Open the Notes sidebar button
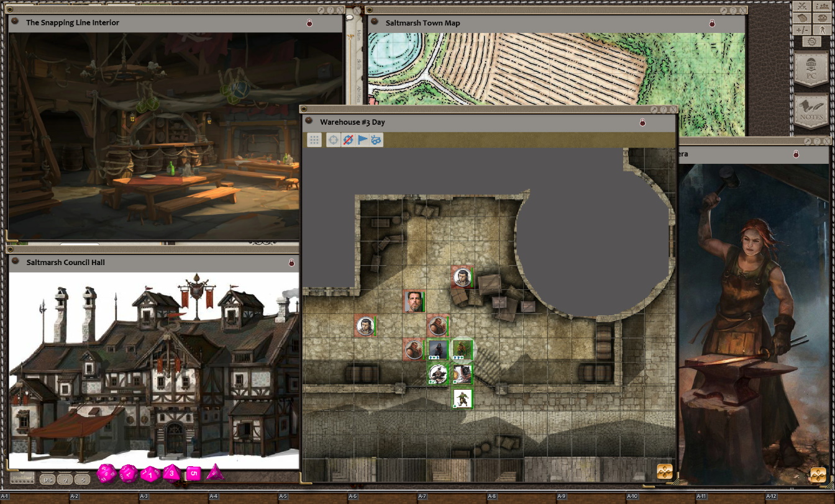 [811, 110]
